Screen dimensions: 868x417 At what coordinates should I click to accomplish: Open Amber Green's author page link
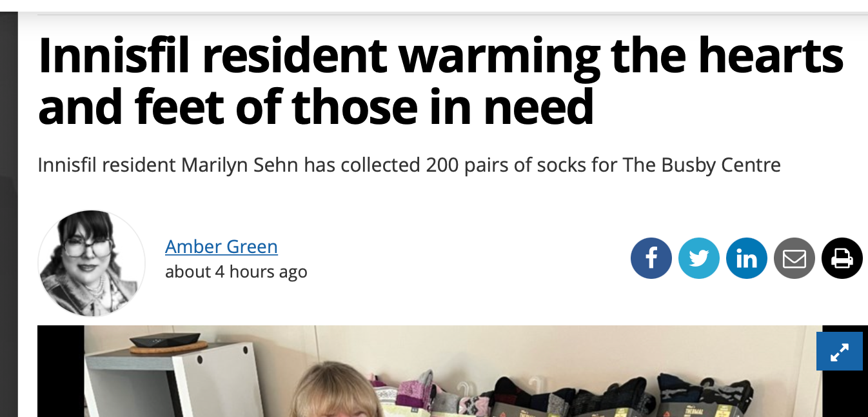tap(221, 247)
